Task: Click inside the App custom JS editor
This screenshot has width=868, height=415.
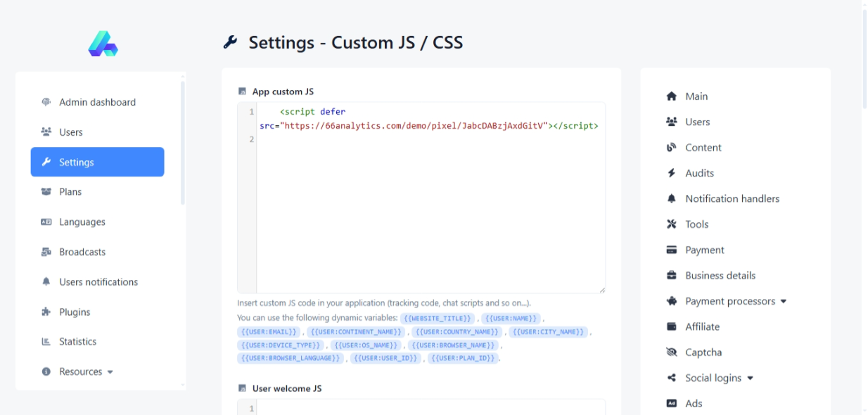Action: (429, 211)
